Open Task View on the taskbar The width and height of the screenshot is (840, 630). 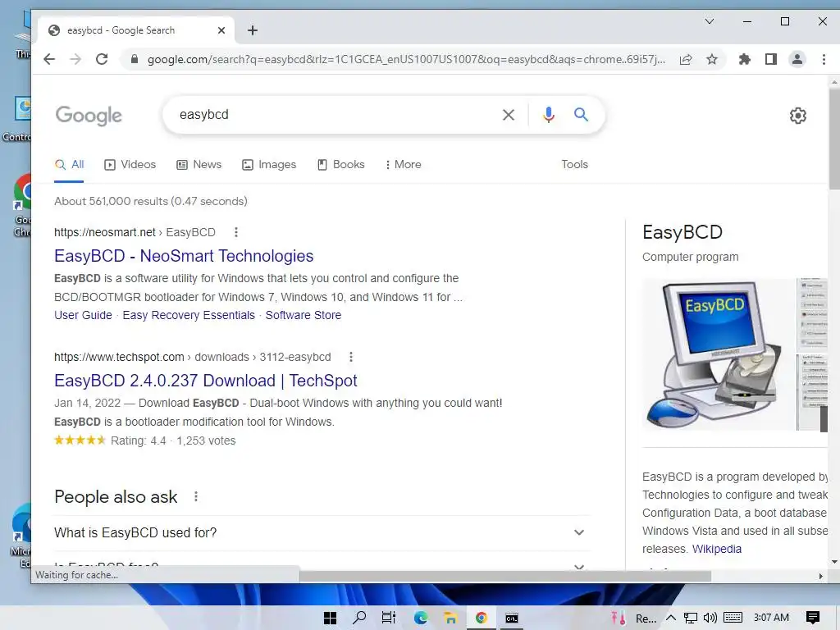(x=389, y=618)
